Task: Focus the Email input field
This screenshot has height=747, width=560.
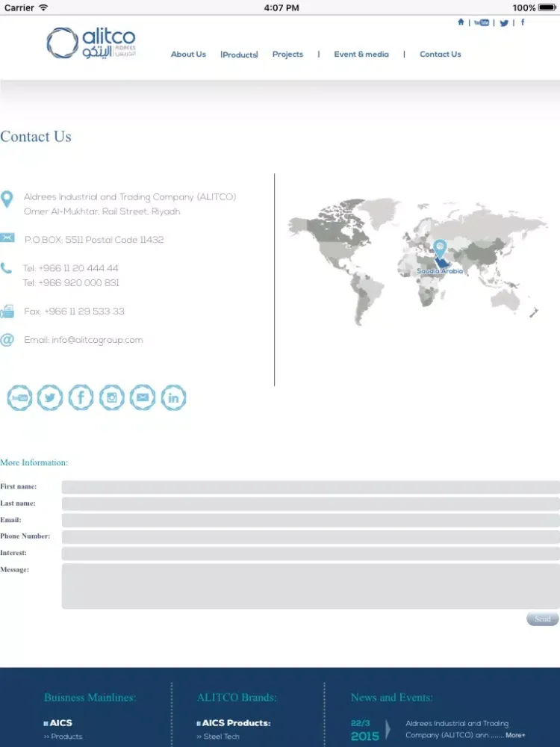Action: click(x=311, y=520)
